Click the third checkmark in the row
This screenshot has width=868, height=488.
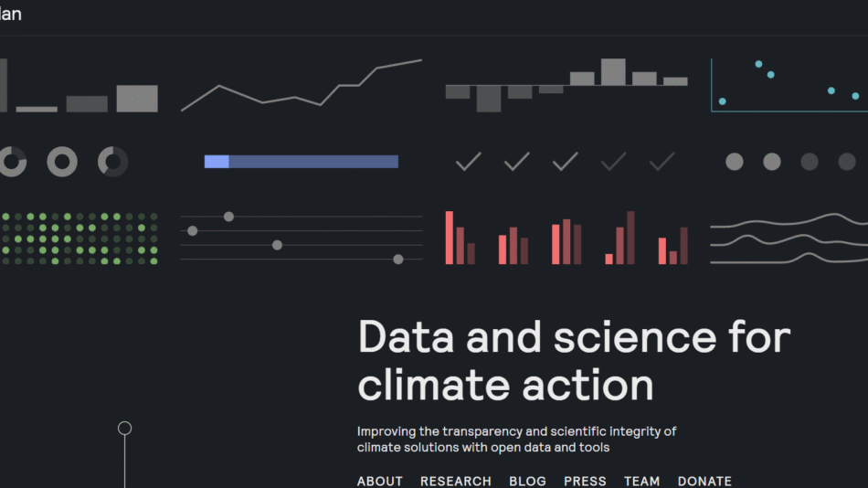click(x=566, y=162)
